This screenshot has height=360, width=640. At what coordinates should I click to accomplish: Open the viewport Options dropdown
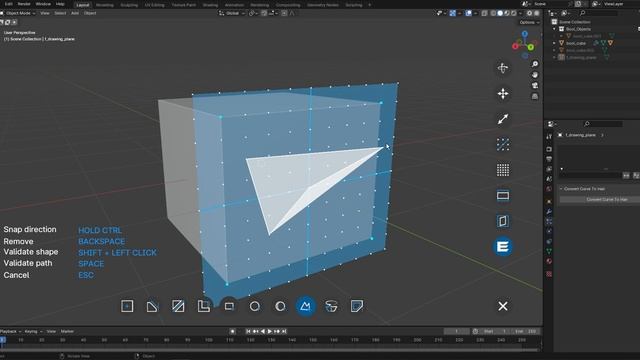click(x=529, y=22)
